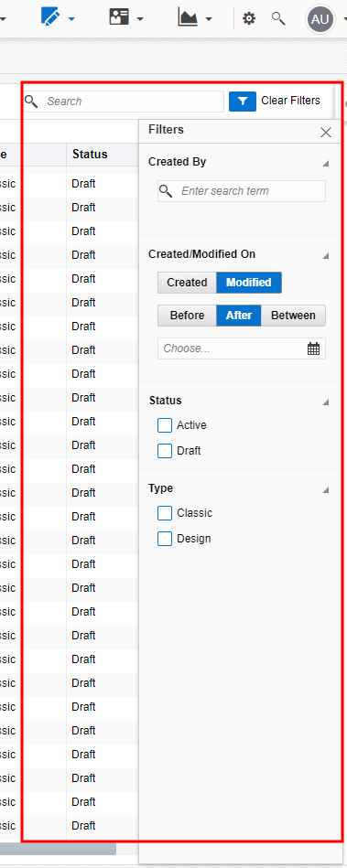347x868 pixels.
Task: Select the Created toggle button
Action: [x=187, y=283]
